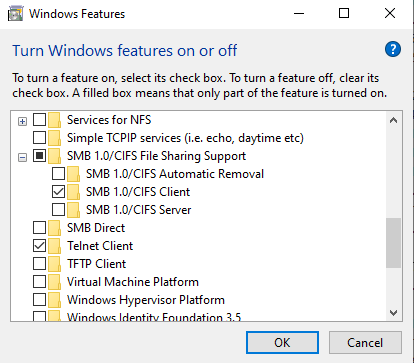This screenshot has height=363, width=414.
Task: Close the Windows Features window
Action: [390, 14]
